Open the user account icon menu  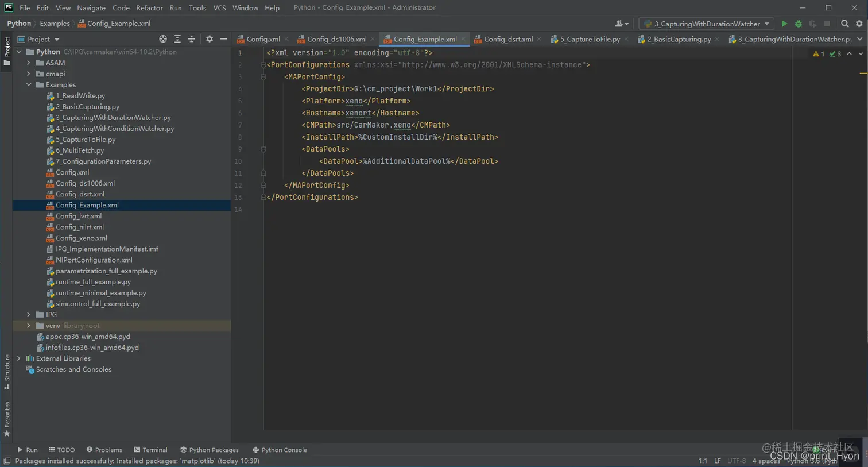point(621,24)
